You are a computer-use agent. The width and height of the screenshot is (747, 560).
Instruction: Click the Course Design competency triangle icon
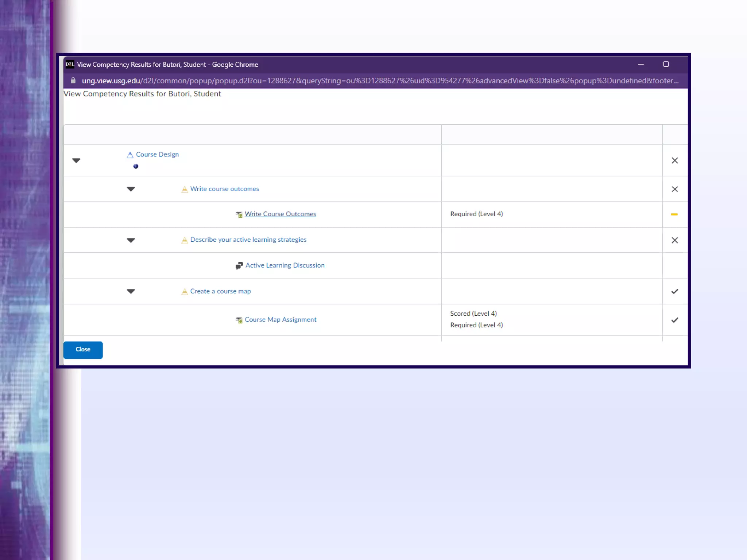130,155
